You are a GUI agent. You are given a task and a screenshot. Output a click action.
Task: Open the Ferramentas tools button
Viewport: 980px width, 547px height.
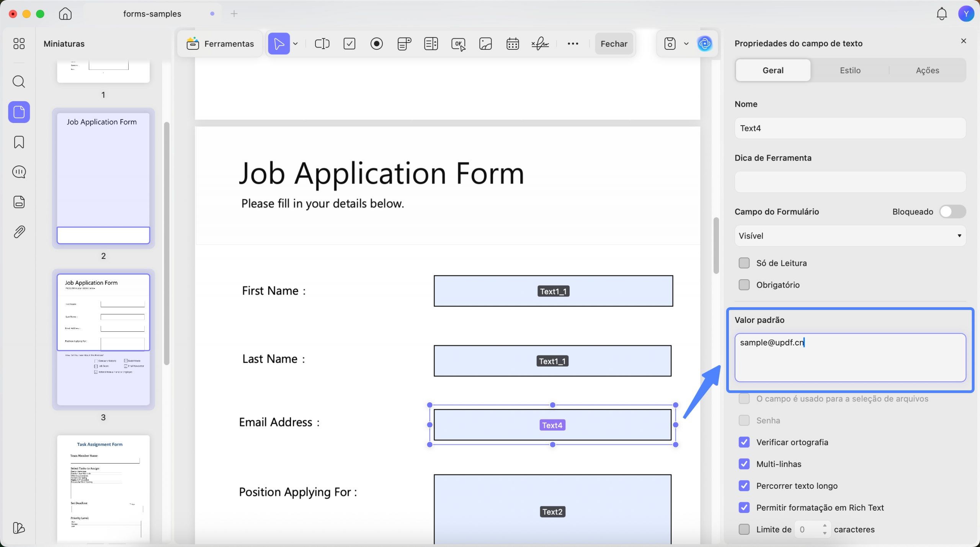(220, 44)
